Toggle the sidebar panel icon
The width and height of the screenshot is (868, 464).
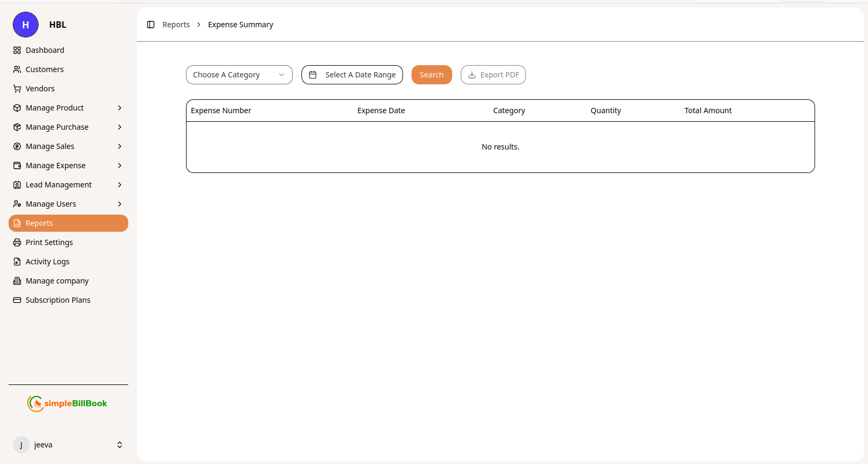(151, 25)
